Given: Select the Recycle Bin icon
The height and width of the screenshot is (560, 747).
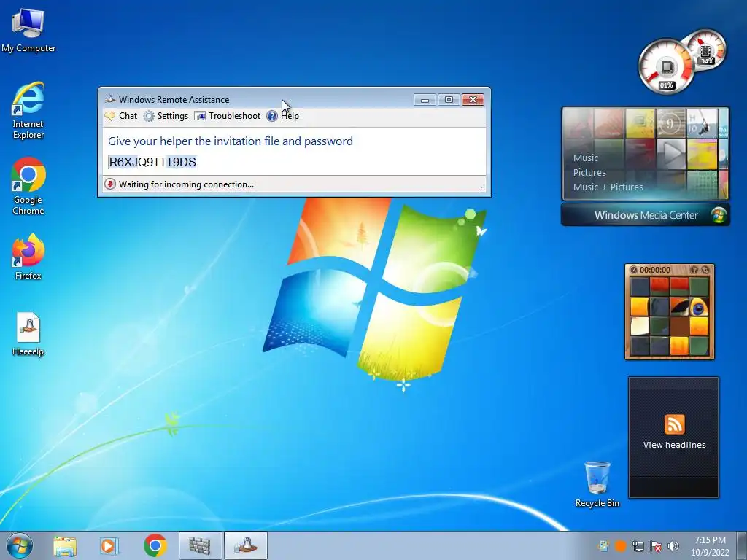Looking at the screenshot, I should 597,484.
